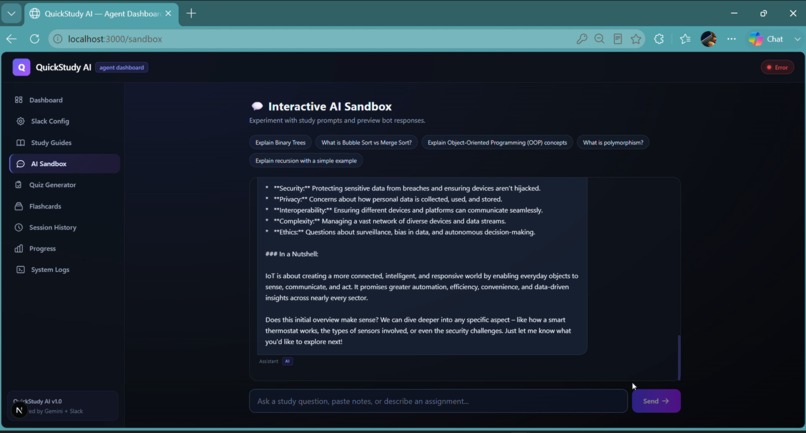806x433 pixels.
Task: Pick Explain Object-Oriented Programming concepts chip
Action: tap(497, 142)
